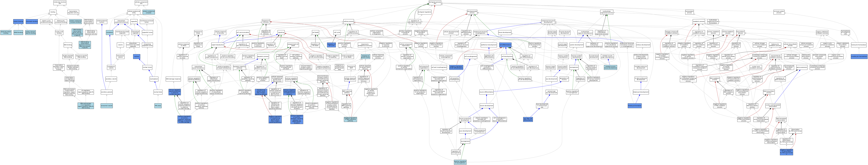
Task: Select the biosynthetic process node
Action: [740, 33]
